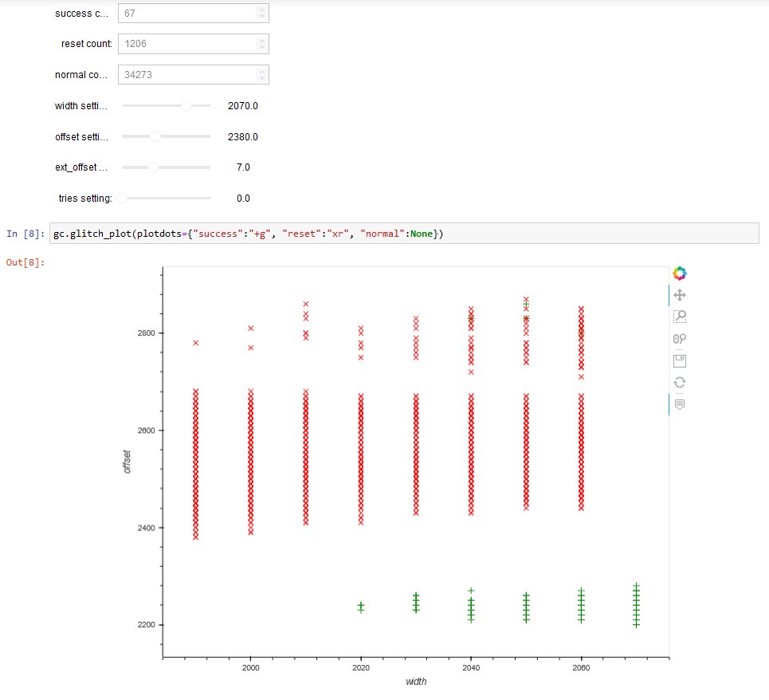This screenshot has height=700, width=769.
Task: Click the tries setting slider handle
Action: [x=122, y=199]
